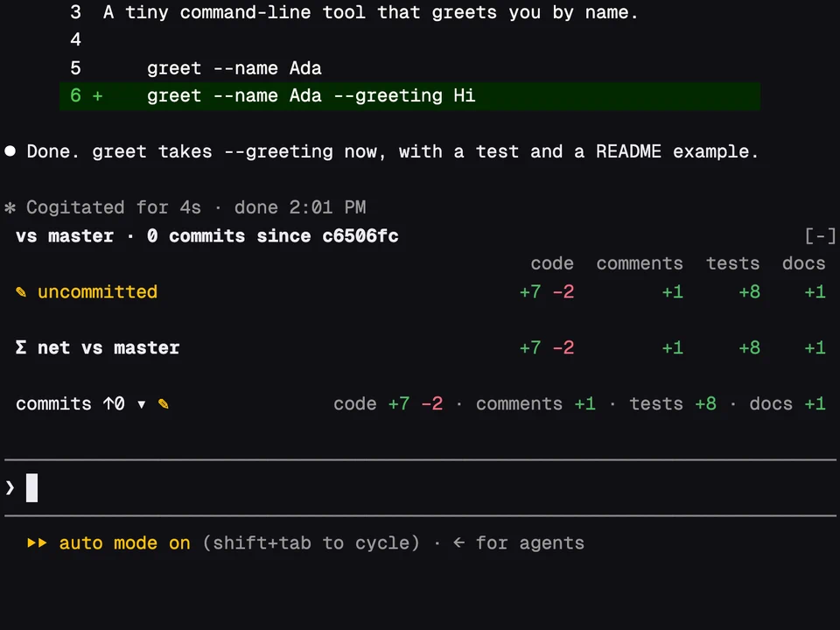
Task: Click the pencil icon beside uncommitted
Action: pyautogui.click(x=21, y=292)
